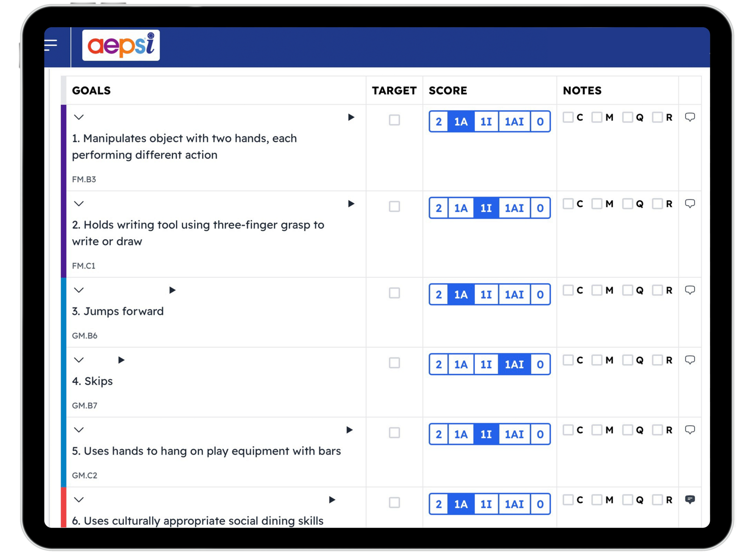Open comment bubble for Manipulates object goal
This screenshot has height=557, width=756.
pyautogui.click(x=690, y=117)
